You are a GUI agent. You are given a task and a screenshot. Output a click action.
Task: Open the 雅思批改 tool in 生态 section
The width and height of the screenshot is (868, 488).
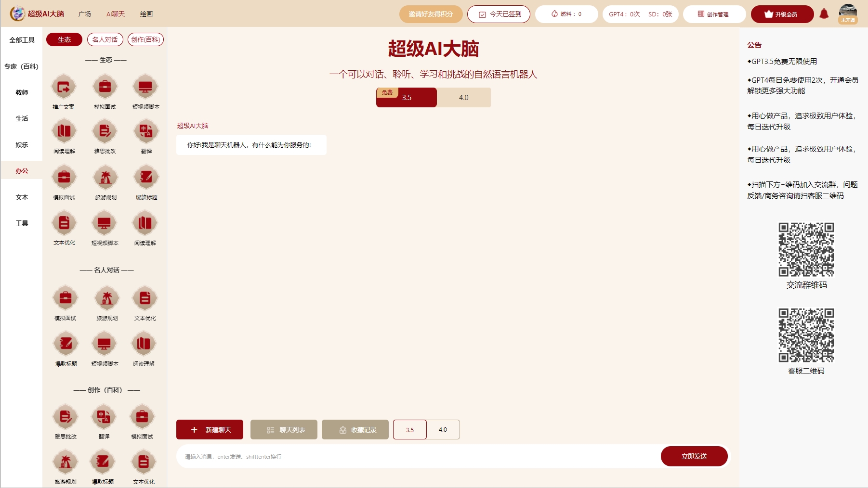[105, 131]
